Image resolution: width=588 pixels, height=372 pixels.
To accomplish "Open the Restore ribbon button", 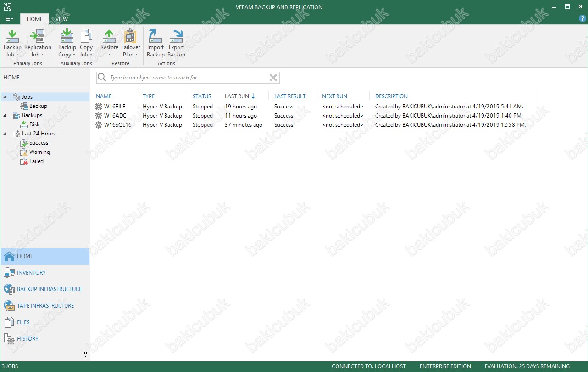I will [x=109, y=43].
